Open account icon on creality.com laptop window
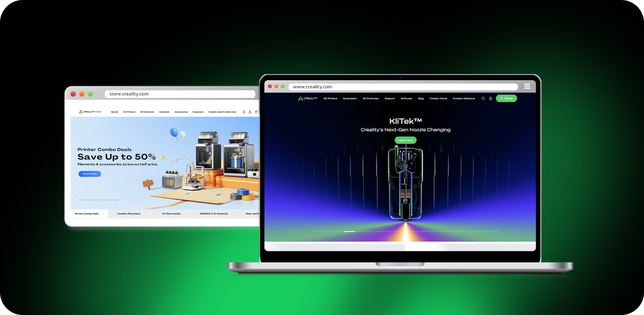This screenshot has width=644, height=315. pos(491,98)
